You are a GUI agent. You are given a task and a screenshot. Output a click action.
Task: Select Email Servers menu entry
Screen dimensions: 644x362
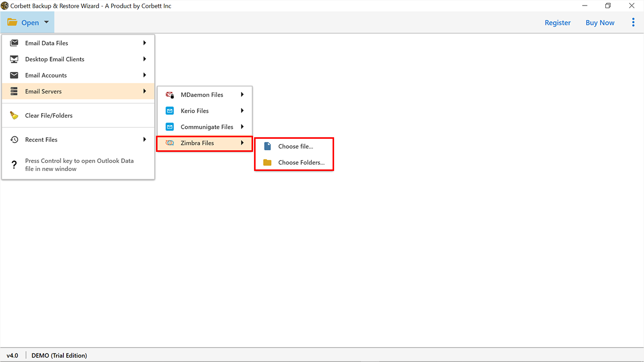(78, 92)
